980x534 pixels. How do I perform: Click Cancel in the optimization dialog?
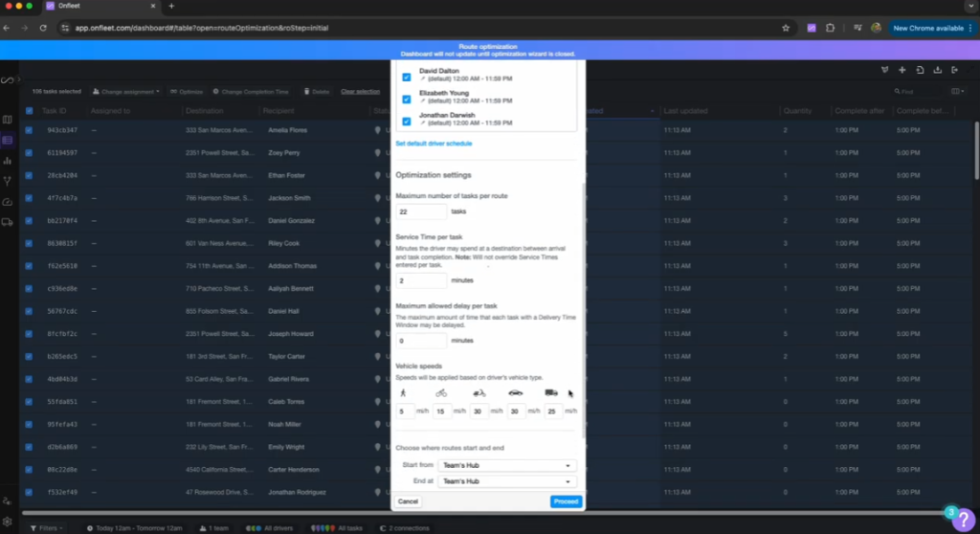coord(408,501)
